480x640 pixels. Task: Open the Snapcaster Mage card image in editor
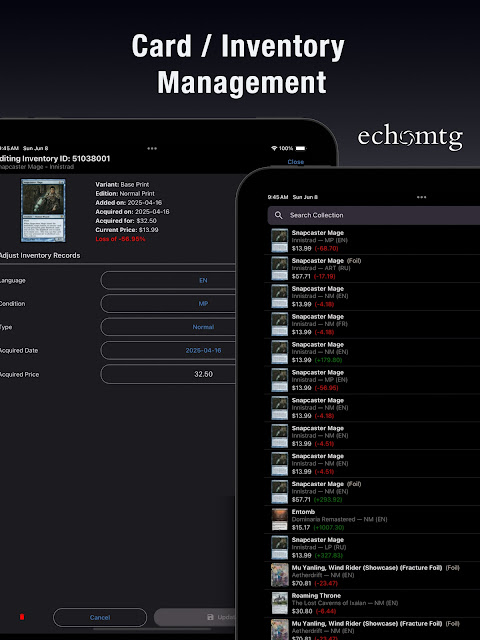pyautogui.click(x=43, y=210)
